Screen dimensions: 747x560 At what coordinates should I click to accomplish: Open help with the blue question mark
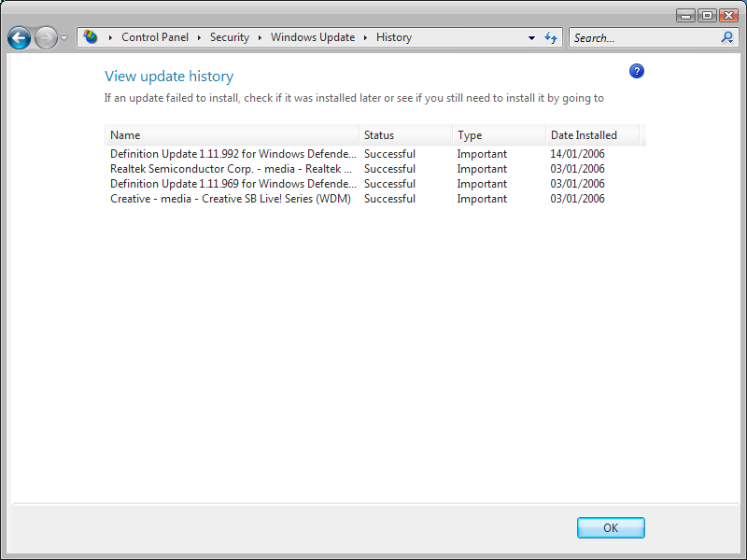point(637,71)
